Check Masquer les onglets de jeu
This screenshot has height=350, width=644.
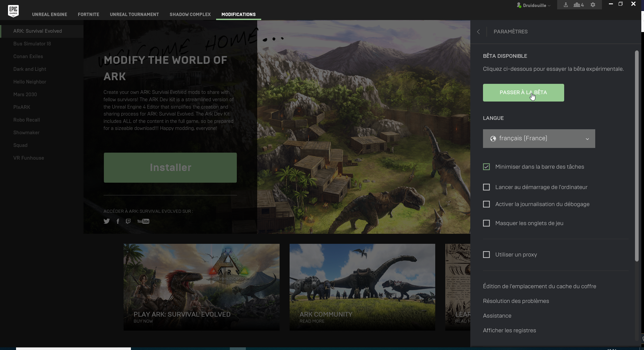(486, 223)
